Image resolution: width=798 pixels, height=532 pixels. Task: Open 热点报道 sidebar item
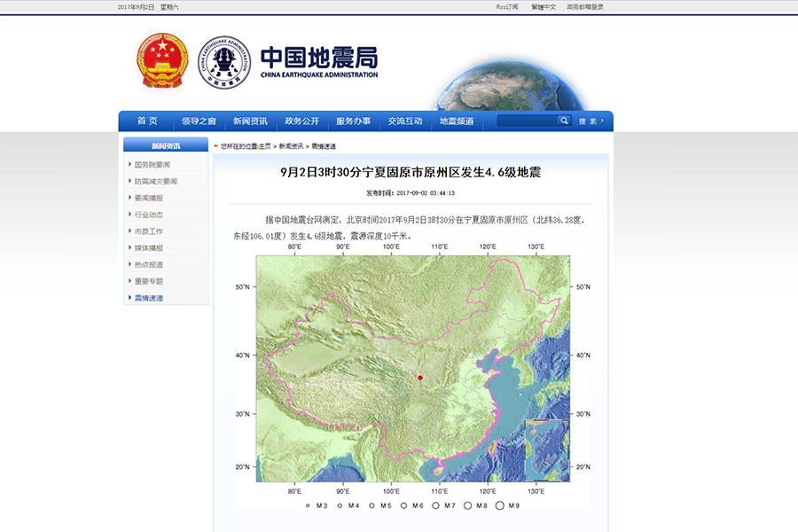tap(148, 264)
